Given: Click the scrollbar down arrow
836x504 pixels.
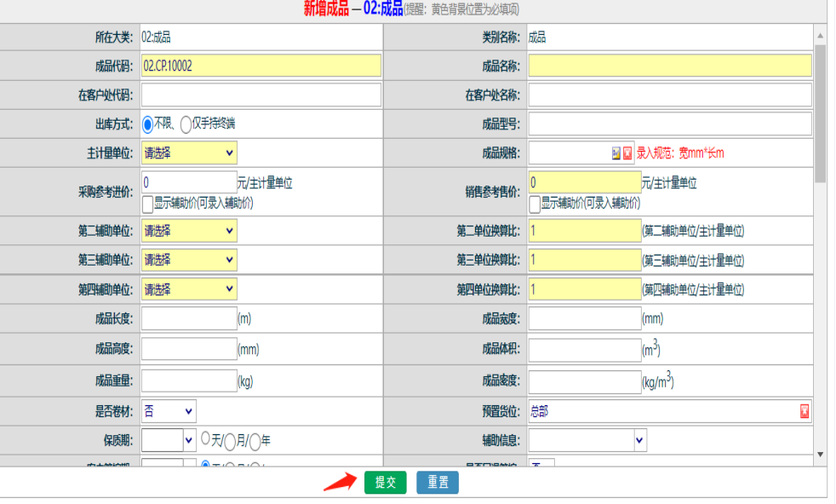Looking at the screenshot, I should point(821,455).
